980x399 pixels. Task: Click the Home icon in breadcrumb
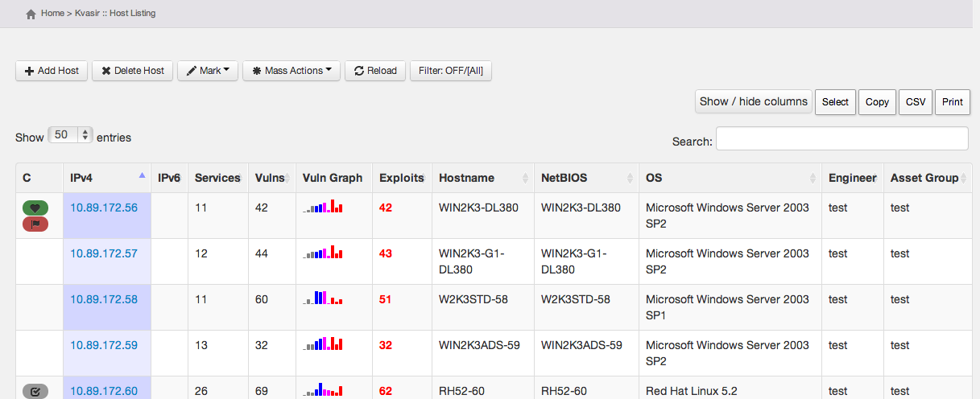coord(31,14)
